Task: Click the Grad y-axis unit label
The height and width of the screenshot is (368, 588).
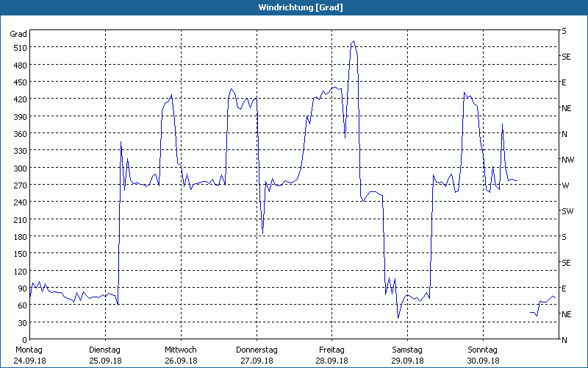Action: point(18,34)
